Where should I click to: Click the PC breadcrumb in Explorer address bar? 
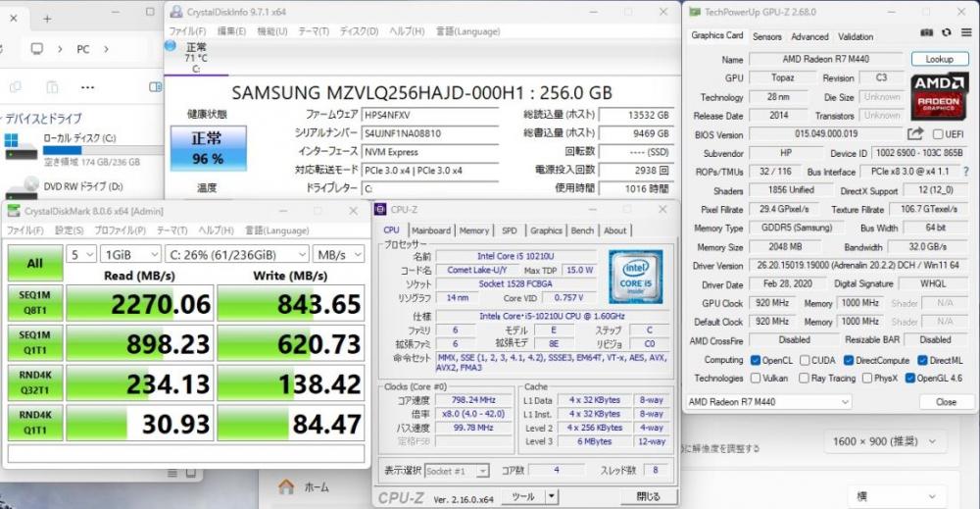pyautogui.click(x=83, y=49)
